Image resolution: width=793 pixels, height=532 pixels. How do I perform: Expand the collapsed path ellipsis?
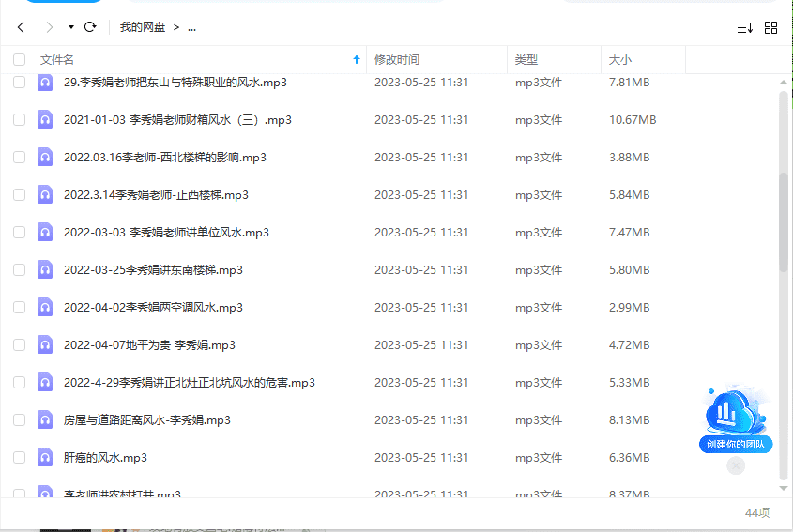(191, 27)
